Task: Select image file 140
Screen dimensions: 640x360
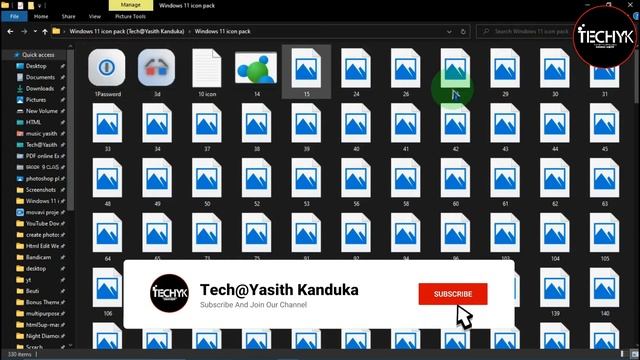Action: [604, 291]
